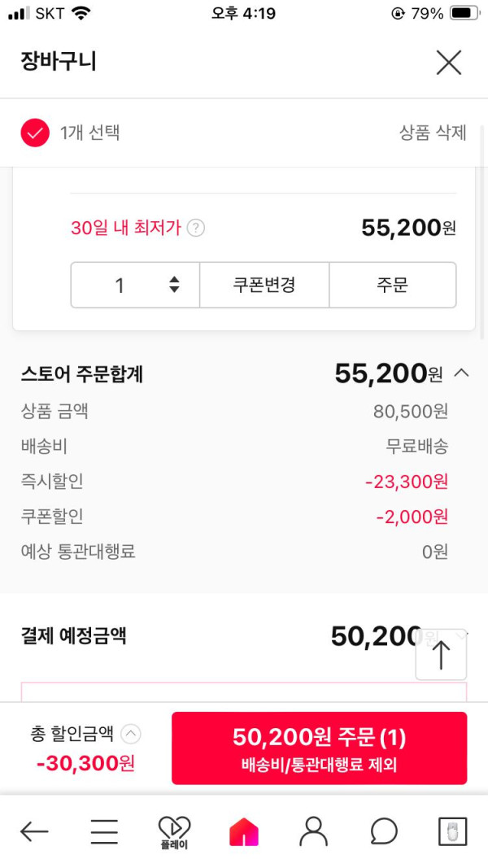This screenshot has width=488, height=868.
Task: Open the quantity selector showing 1
Action: (135, 285)
